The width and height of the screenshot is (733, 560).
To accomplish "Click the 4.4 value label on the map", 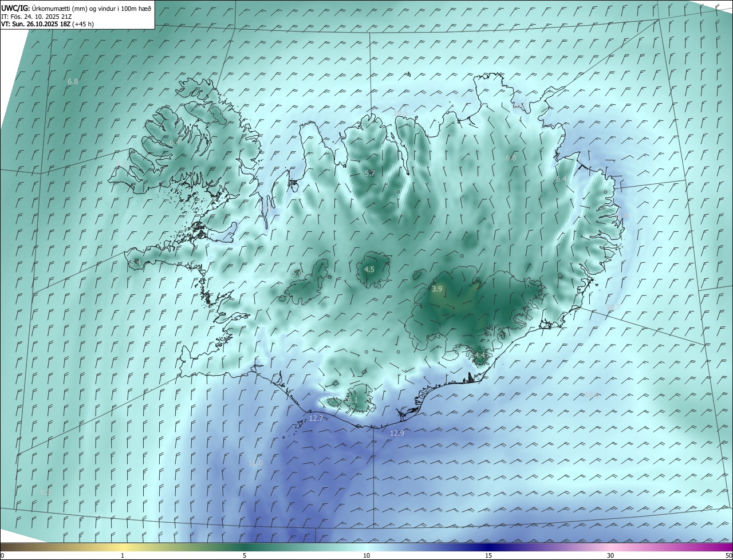I will [x=480, y=356].
